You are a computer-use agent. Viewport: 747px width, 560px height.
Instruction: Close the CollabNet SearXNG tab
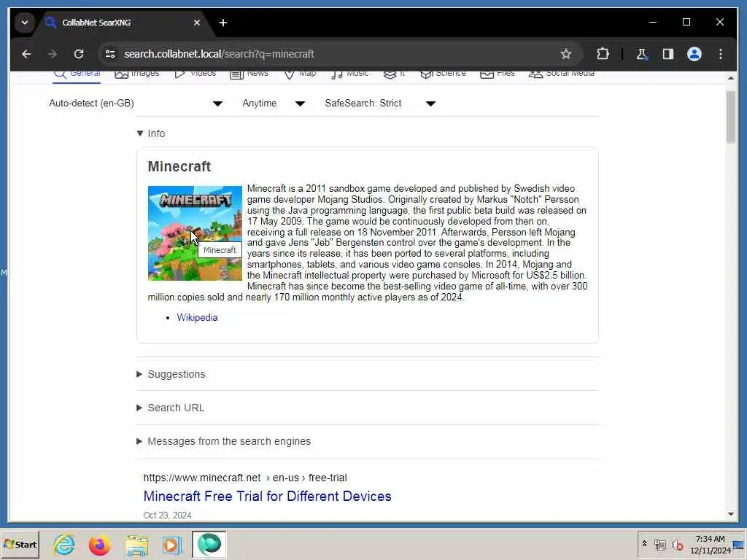coord(197,23)
